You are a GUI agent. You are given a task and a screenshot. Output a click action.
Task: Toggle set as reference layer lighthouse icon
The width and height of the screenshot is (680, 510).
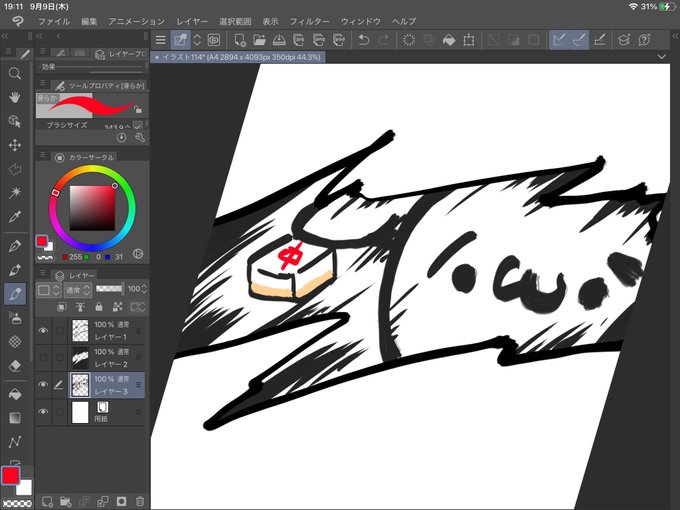(80, 307)
